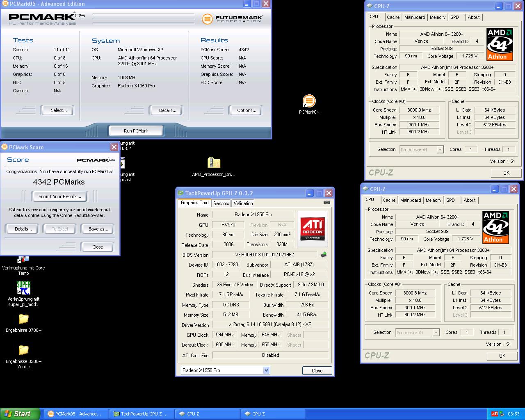Screen dimensions: 525x420
Task: Open the Memory tab in upper CPU-Z
Action: pos(438,17)
